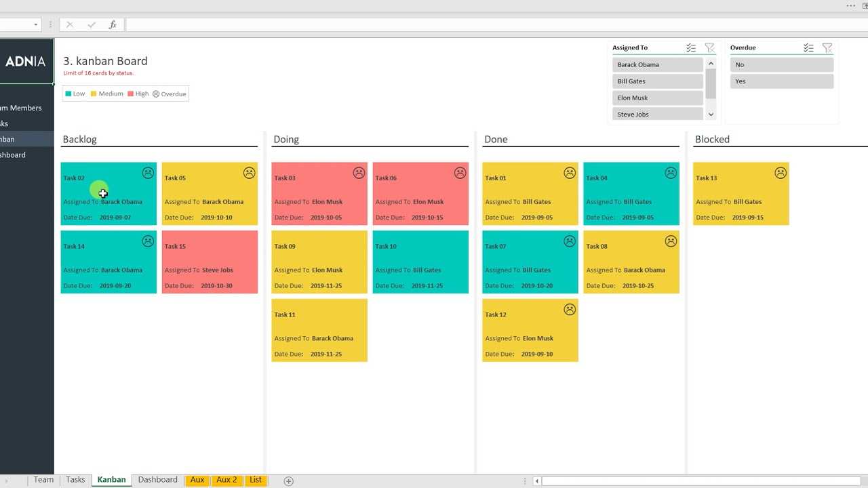Select Team Members in the sidebar
868x488 pixels.
point(22,108)
